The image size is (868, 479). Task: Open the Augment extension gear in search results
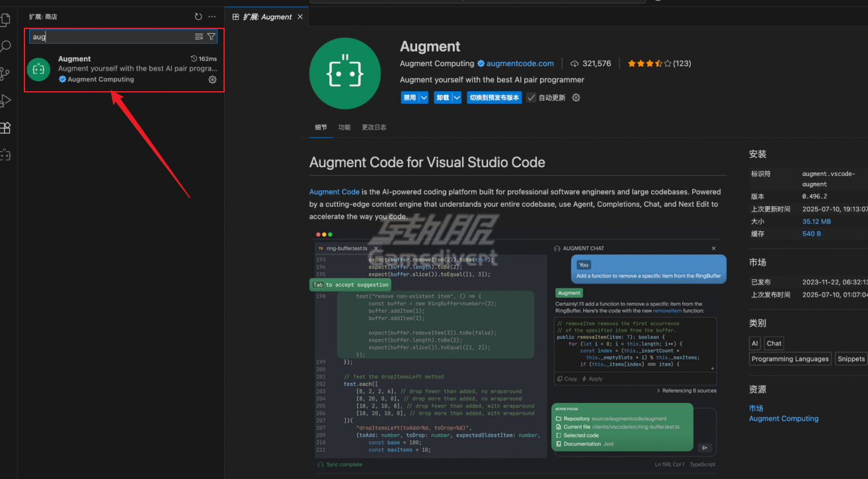(212, 79)
